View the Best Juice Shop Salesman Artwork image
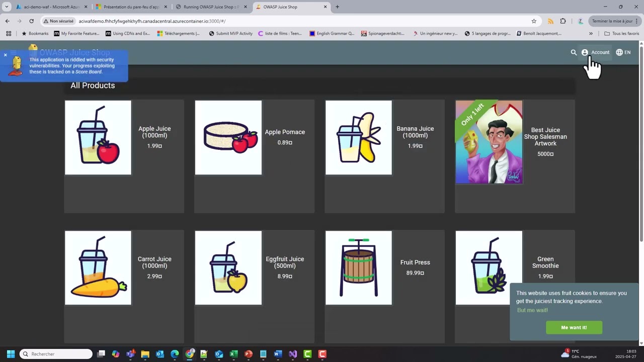644x362 pixels. (x=489, y=142)
